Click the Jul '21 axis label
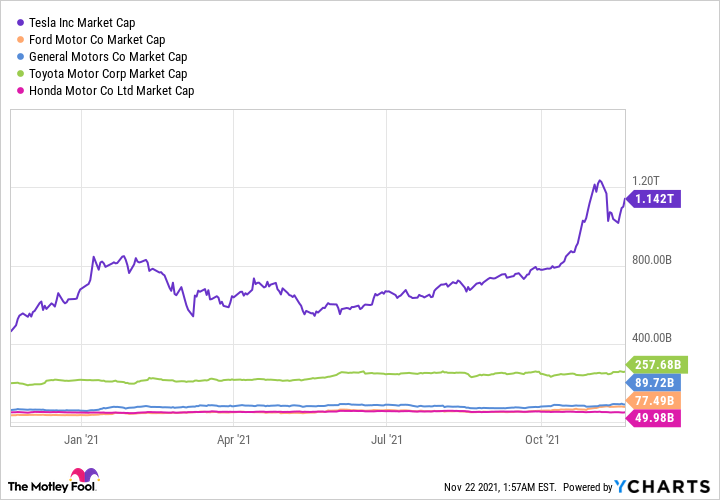Image resolution: width=720 pixels, height=500 pixels. click(387, 438)
